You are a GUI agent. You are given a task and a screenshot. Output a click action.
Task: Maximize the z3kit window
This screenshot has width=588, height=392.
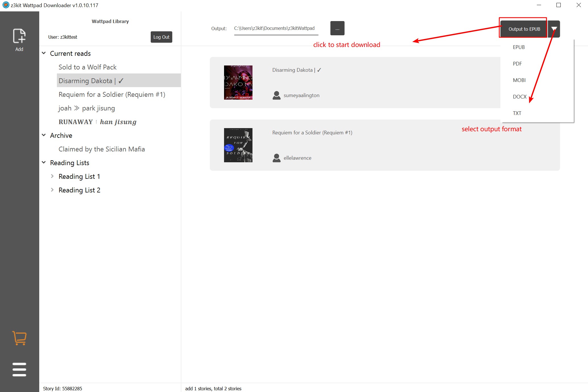(558, 5)
